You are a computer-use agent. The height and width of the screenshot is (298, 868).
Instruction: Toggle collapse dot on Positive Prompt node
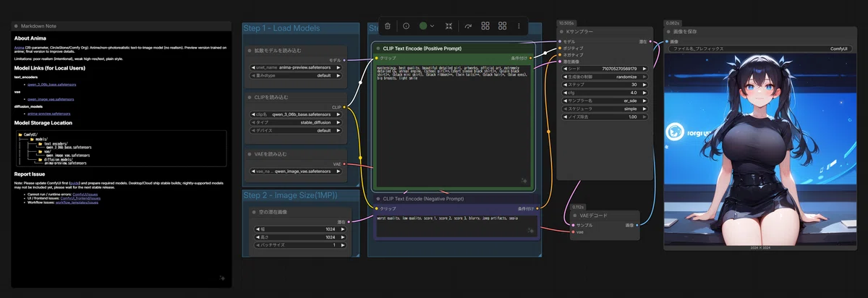pyautogui.click(x=377, y=48)
